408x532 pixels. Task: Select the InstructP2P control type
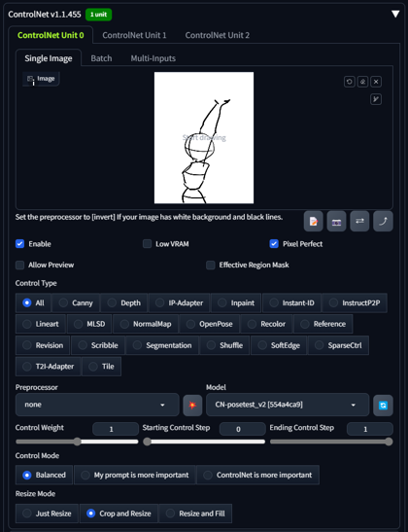coord(355,302)
